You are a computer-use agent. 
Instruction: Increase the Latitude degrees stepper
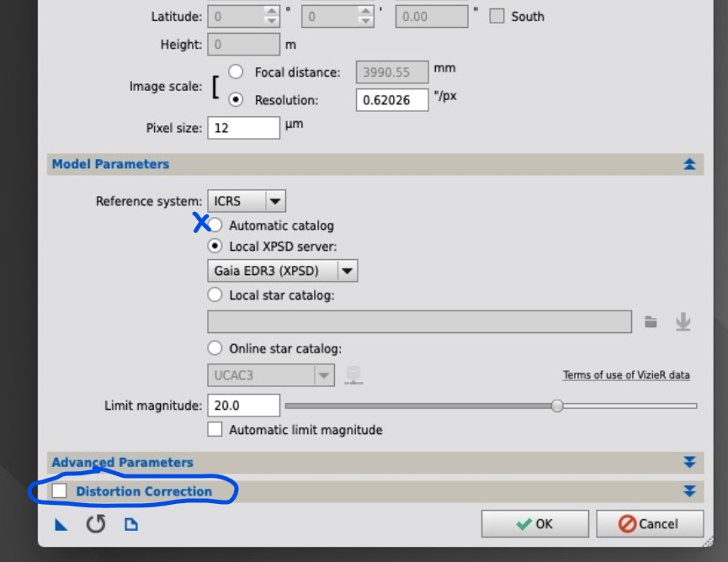[271, 11]
